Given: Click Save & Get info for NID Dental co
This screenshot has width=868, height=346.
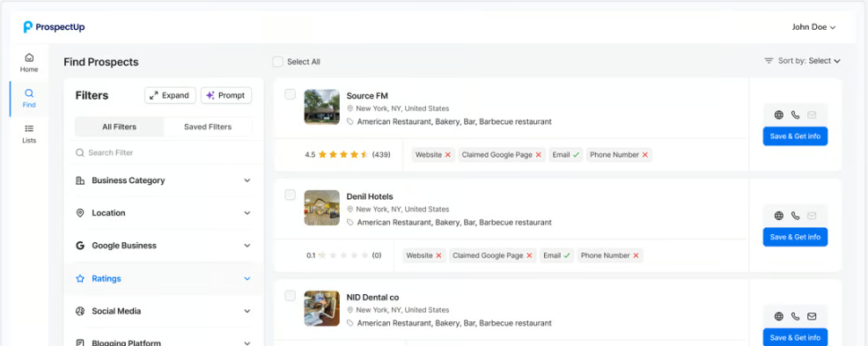Looking at the screenshot, I should [795, 338].
